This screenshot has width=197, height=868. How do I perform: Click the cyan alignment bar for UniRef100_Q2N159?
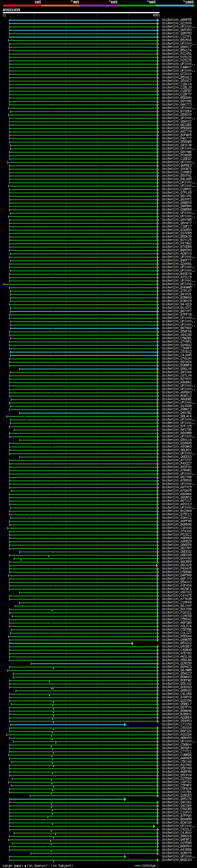(x=94, y=664)
